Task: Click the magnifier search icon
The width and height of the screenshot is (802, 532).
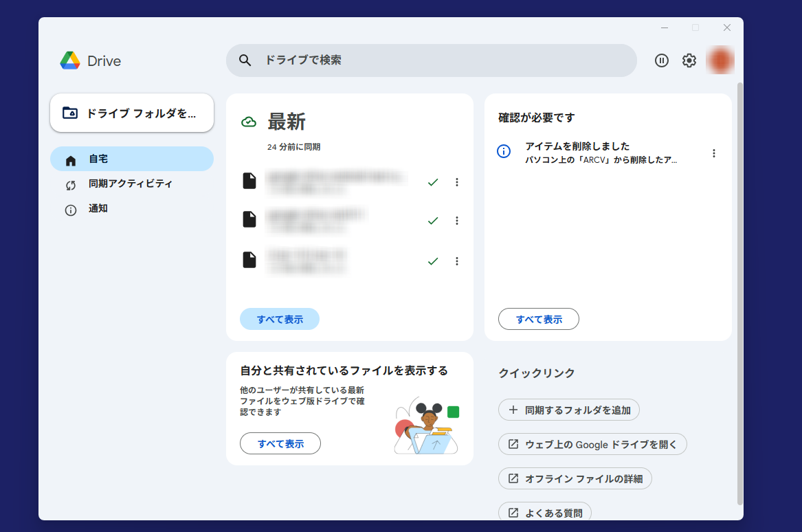Action: point(245,60)
